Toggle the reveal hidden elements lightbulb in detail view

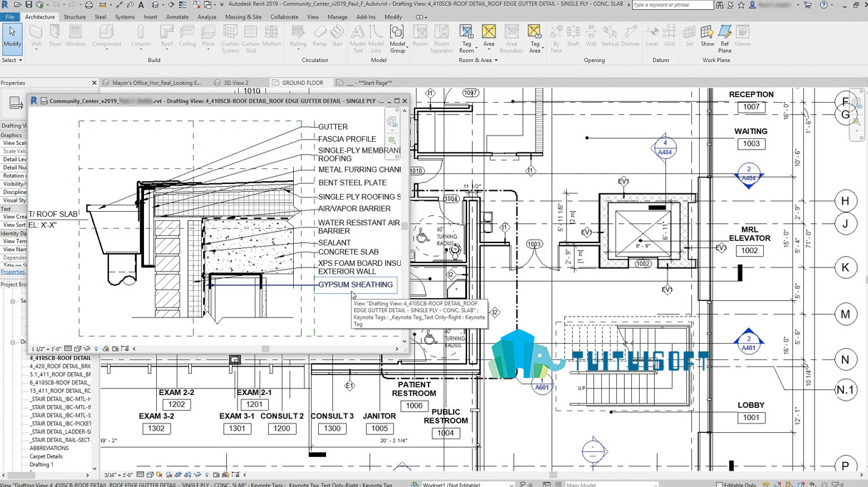point(96,349)
